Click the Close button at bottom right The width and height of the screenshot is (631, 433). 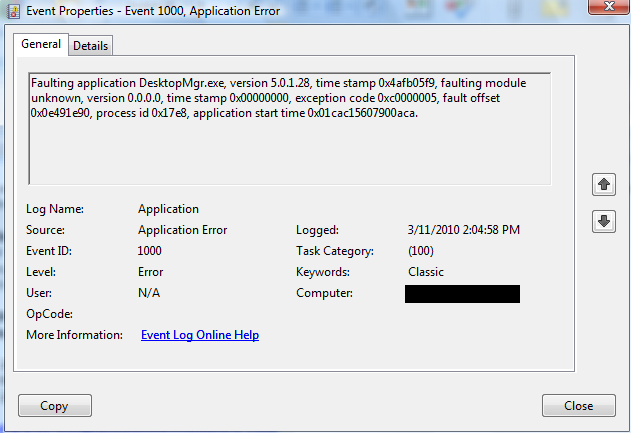pos(578,406)
